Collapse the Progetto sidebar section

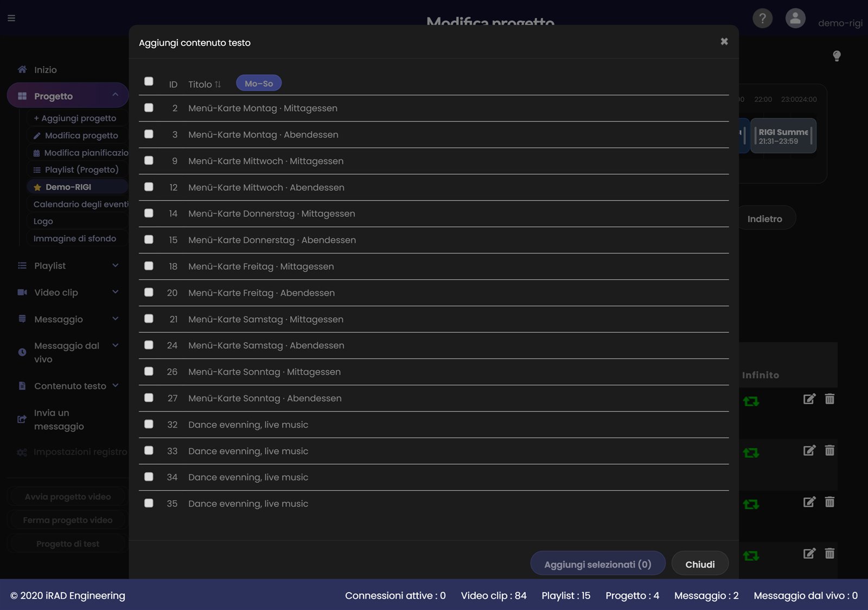click(x=115, y=95)
